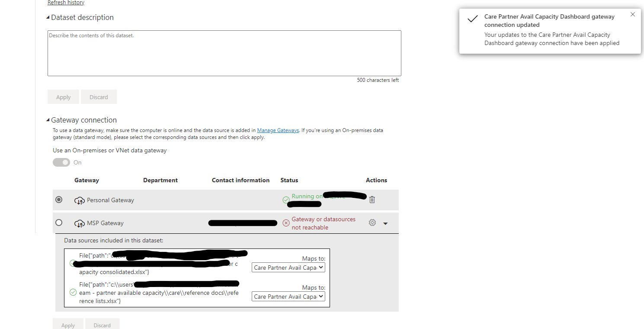Click Apply under Dataset description
The image size is (644, 329).
point(63,97)
